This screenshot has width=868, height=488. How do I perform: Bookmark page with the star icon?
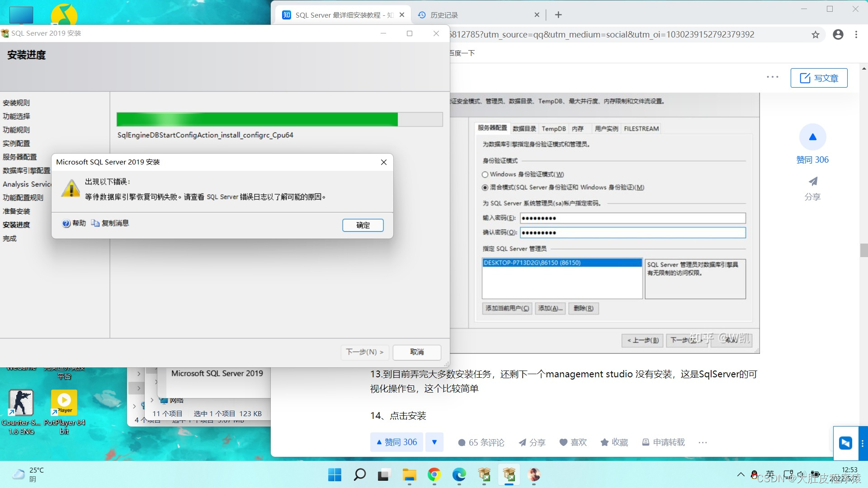[815, 35]
